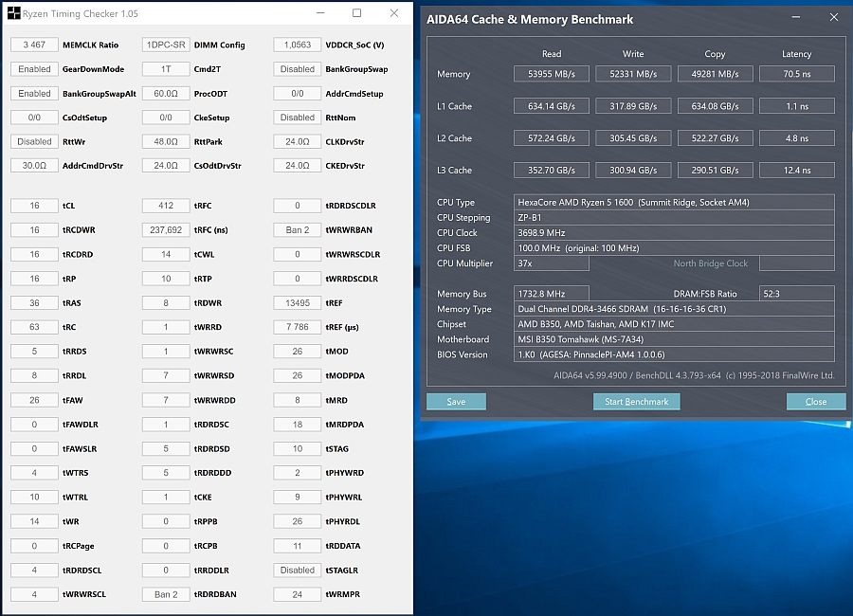The image size is (853, 616).
Task: Close the Ryzen Timing Checker window
Action: 394,13
